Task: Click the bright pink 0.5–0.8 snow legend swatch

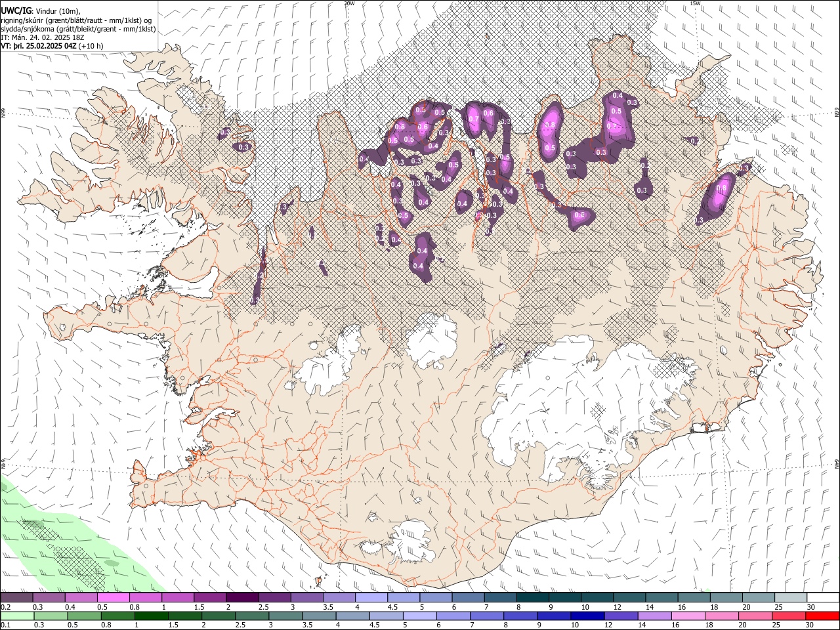Action: click(113, 598)
